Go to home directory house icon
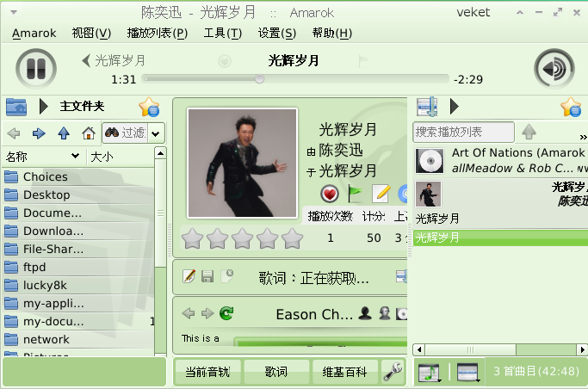The width and height of the screenshot is (588, 389). point(89,133)
